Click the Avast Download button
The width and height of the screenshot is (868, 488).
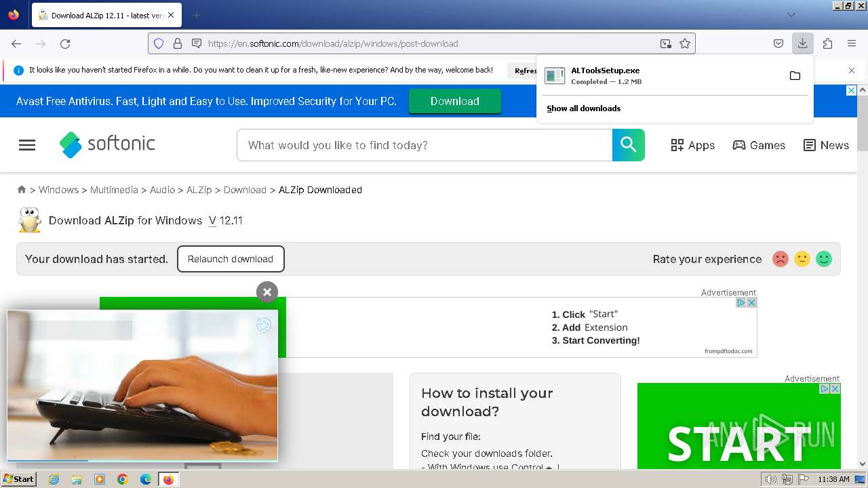454,101
